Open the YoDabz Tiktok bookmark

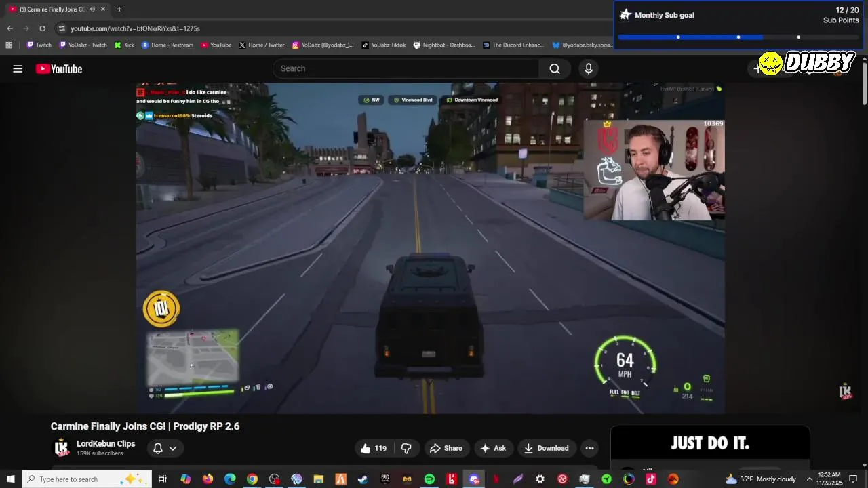(384, 45)
